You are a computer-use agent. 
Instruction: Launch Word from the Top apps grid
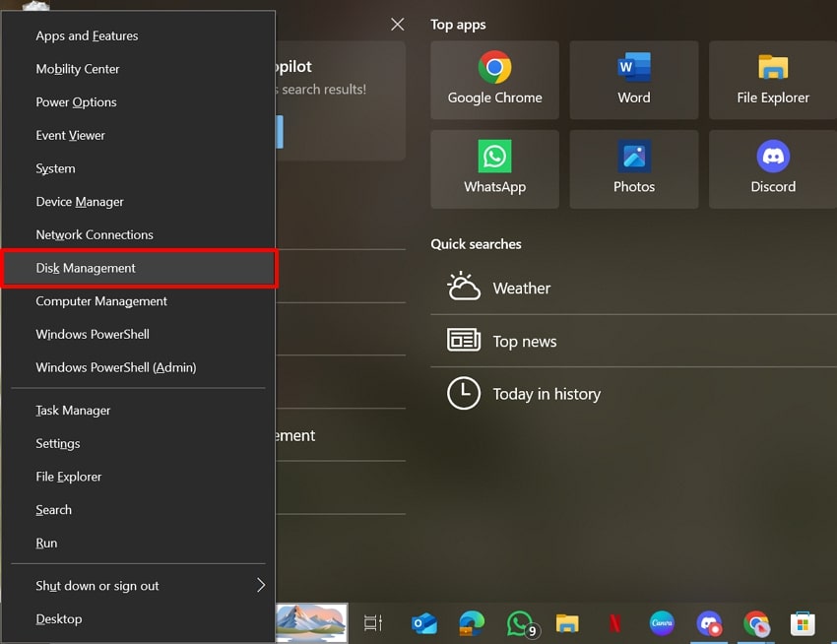pos(633,79)
